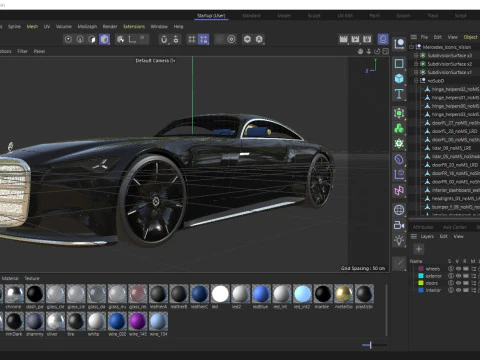Image resolution: width=480 pixels, height=360 pixels.
Task: Select the metallic gold material thumbnail
Action: click(344, 294)
